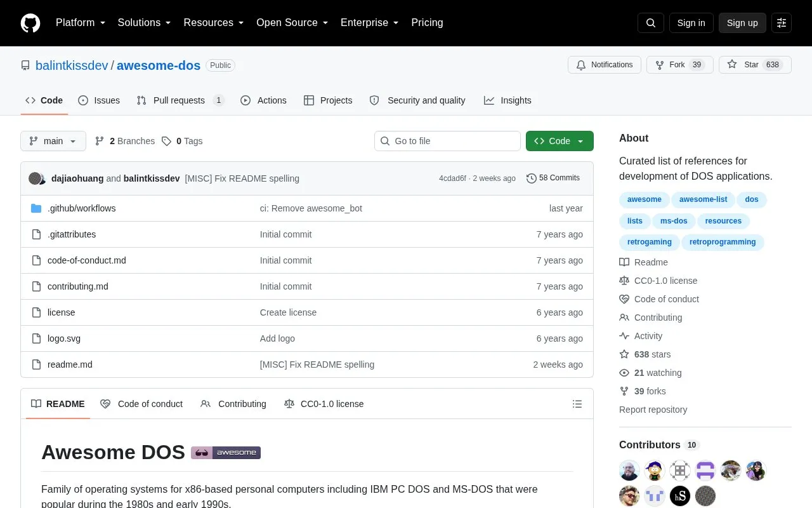Expand the Platform menu

(x=81, y=23)
